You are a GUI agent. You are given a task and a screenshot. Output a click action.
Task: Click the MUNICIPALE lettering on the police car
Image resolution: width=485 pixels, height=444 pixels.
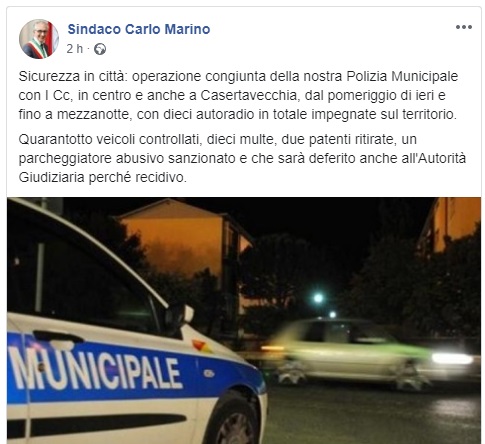click(x=95, y=369)
